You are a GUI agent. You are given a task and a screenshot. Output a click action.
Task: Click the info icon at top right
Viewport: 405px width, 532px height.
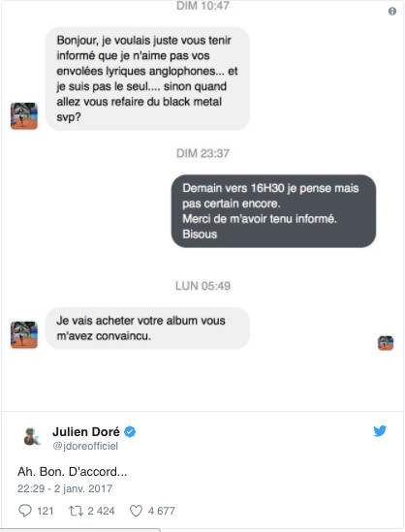click(x=392, y=12)
